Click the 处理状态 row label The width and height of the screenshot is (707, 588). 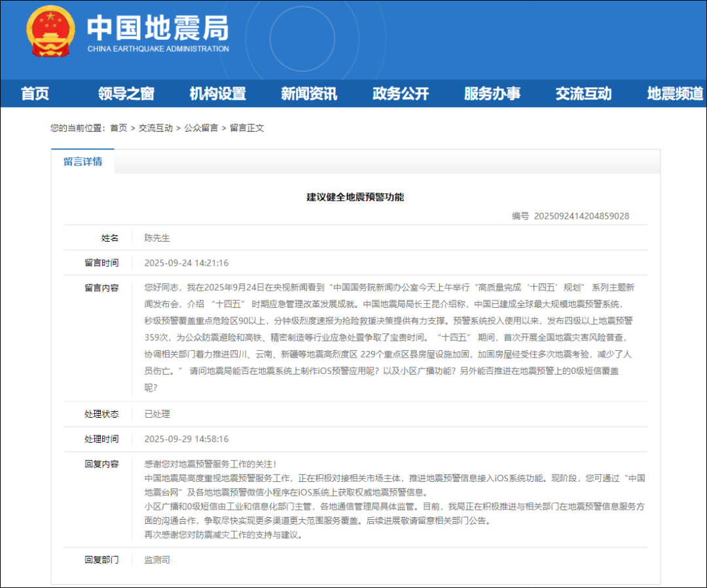tap(101, 414)
